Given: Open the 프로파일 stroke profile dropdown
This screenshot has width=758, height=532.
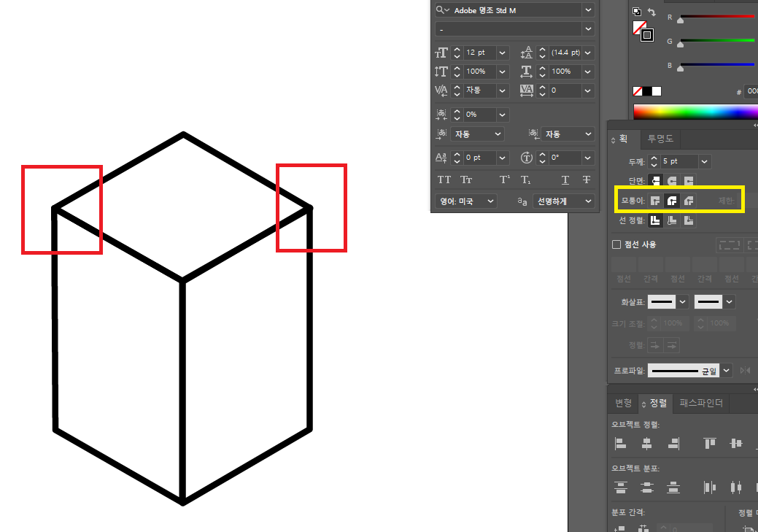Looking at the screenshot, I should click(727, 370).
